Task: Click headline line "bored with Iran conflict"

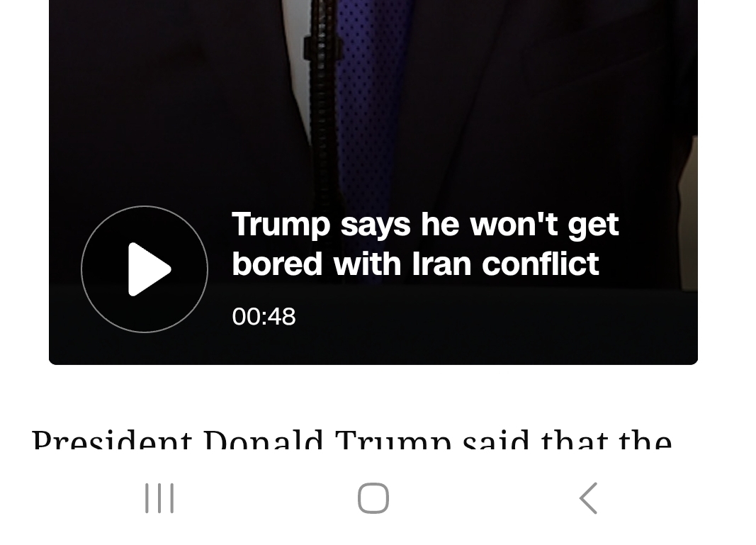Action: pos(416,264)
